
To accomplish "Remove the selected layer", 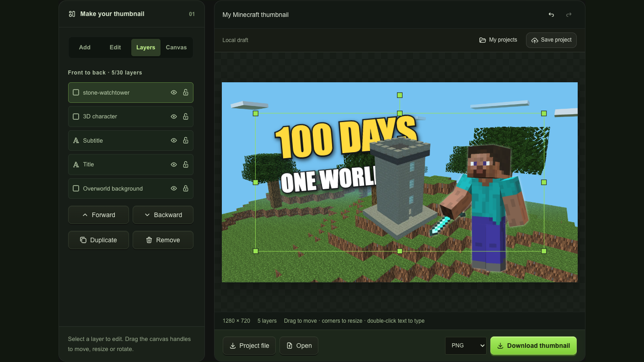I will tap(163, 240).
